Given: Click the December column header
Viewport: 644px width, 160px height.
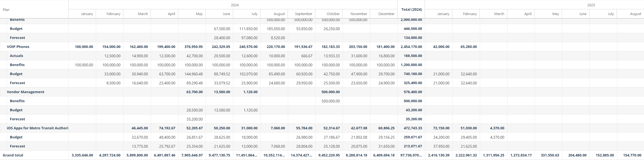Looking at the screenshot, I should (x=384, y=14).
